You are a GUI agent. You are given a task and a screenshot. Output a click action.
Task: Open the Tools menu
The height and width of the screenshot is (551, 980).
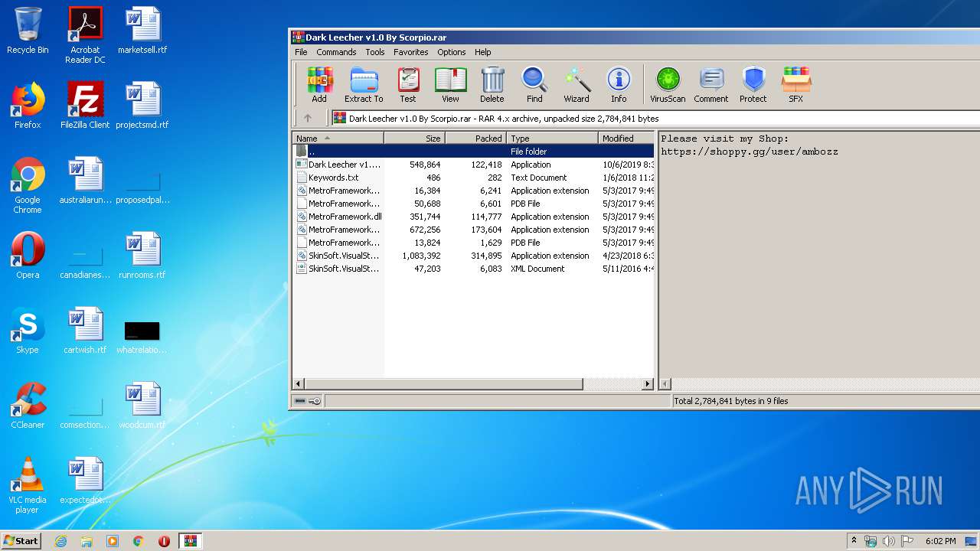(375, 52)
